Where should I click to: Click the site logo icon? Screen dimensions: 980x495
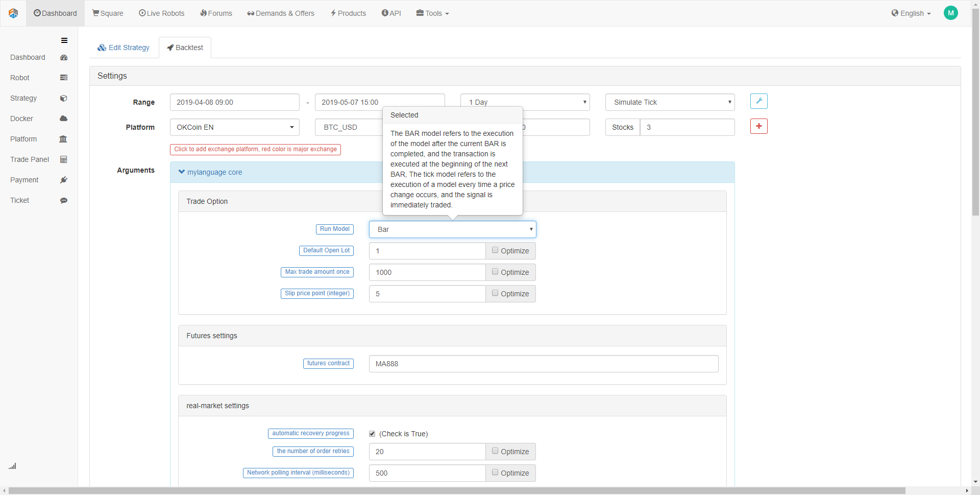[x=13, y=13]
